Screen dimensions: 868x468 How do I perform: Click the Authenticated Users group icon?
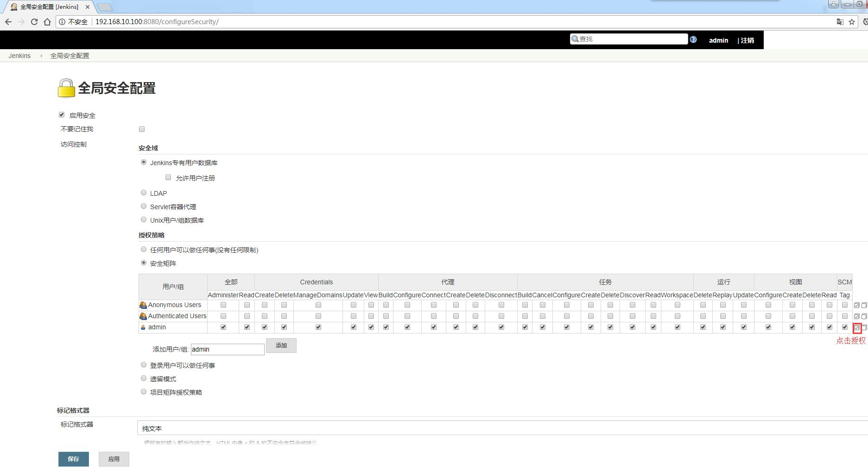(x=143, y=316)
